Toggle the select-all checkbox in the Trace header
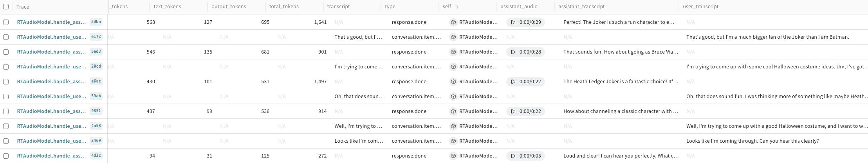This screenshot has width=868, height=163. (6, 7)
